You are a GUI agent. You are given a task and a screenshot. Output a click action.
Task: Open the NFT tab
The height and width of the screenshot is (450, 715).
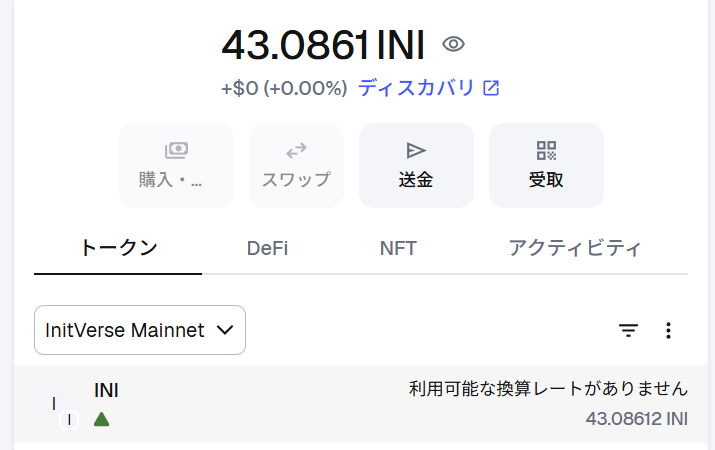coord(398,248)
